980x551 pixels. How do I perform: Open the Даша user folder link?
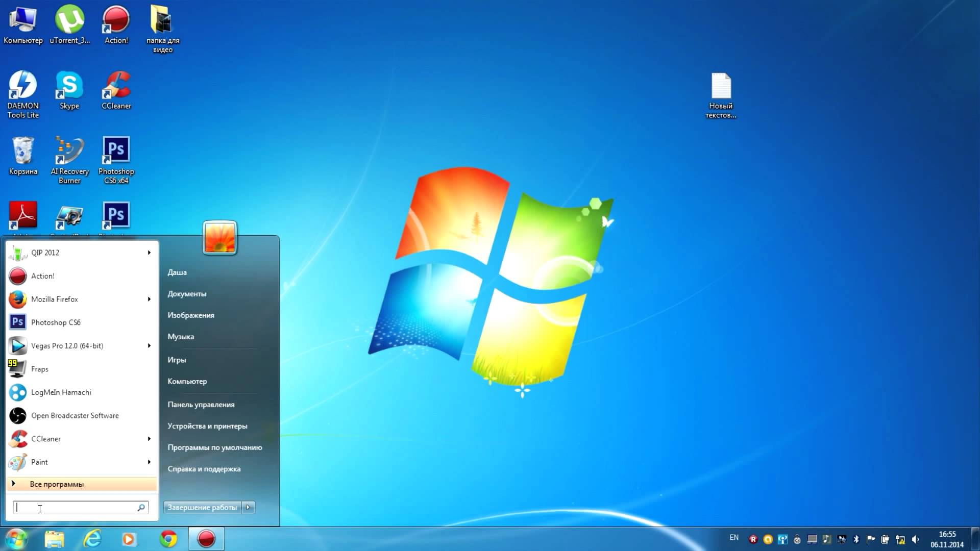click(177, 272)
